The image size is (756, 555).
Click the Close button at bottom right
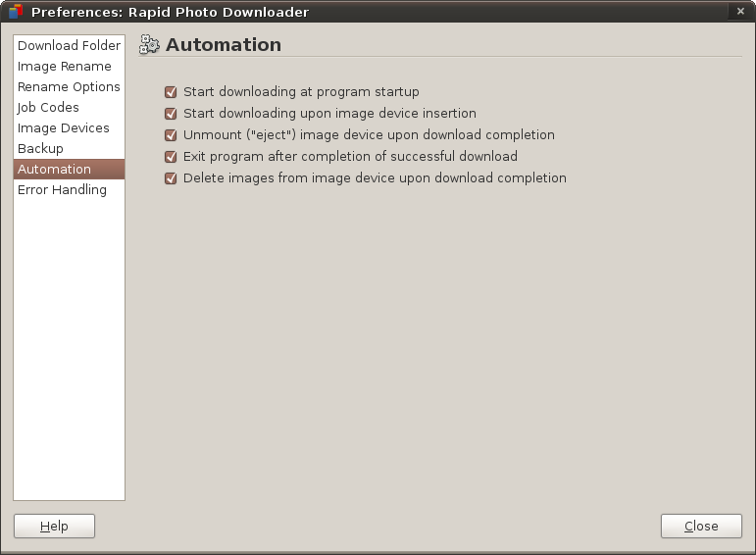pos(701,527)
